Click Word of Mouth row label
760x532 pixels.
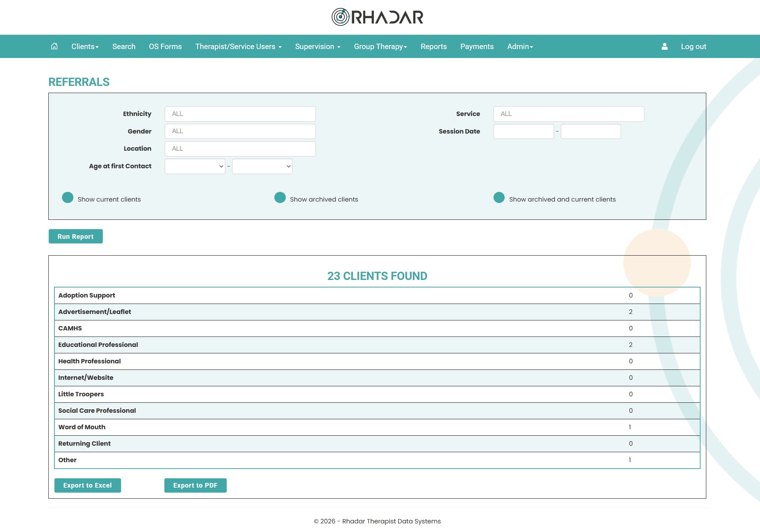coord(82,427)
